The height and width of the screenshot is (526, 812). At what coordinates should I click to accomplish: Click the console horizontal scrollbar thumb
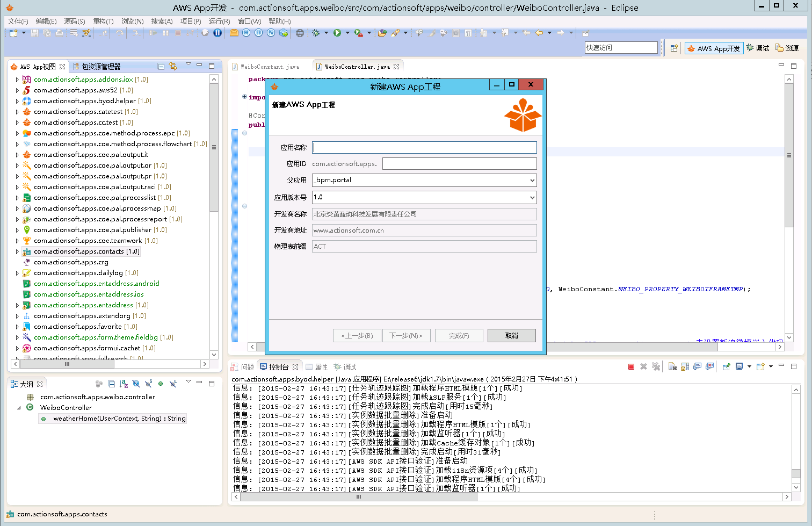[359, 497]
